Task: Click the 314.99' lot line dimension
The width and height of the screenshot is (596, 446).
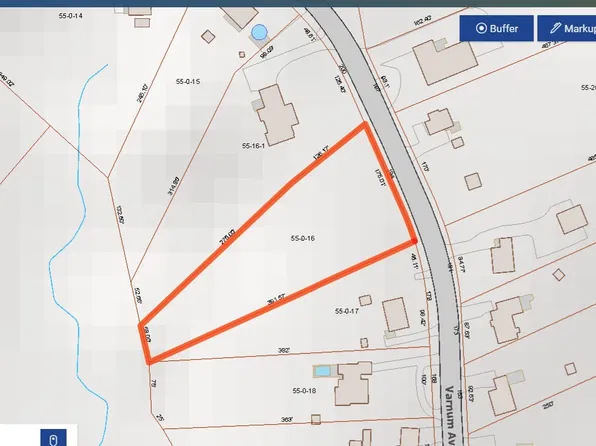Action: (173, 185)
